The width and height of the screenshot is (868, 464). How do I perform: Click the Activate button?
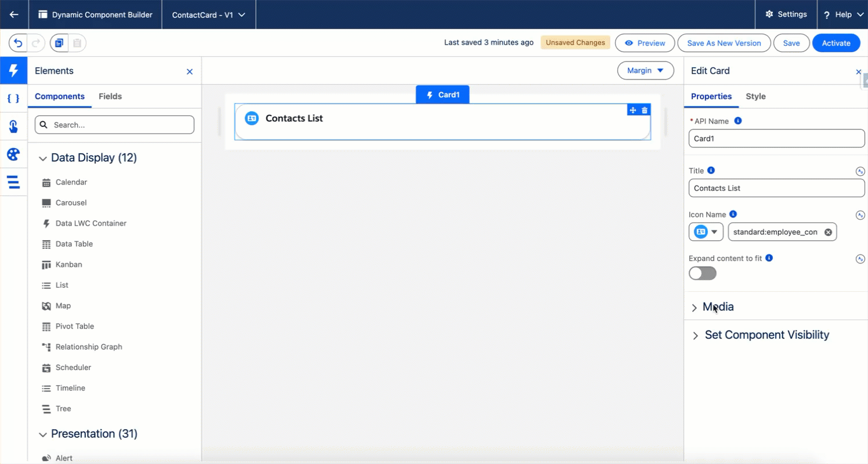(x=836, y=43)
